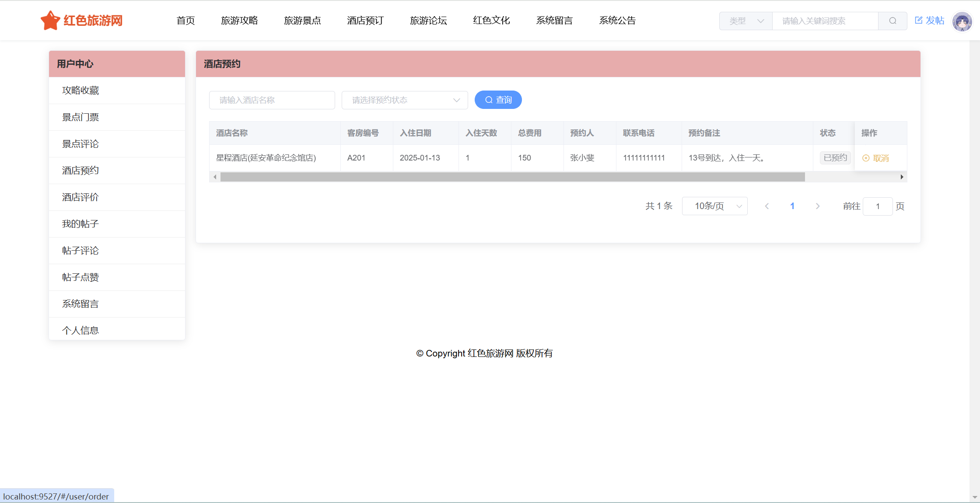Open the 酒店预订 nav menu
Screen dimensions: 980x503
365,21
